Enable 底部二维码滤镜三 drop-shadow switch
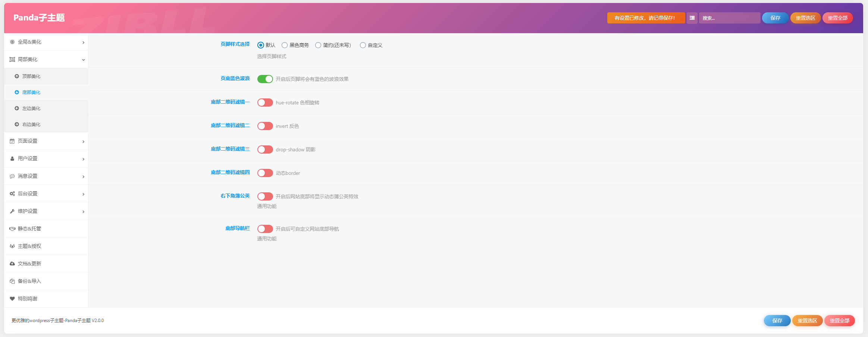The height and width of the screenshot is (337, 868). [x=265, y=149]
